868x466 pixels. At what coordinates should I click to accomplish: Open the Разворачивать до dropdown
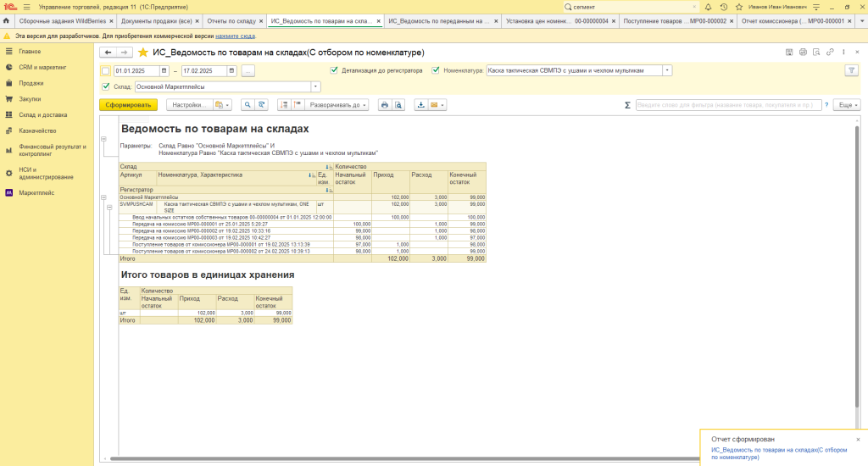tap(337, 104)
